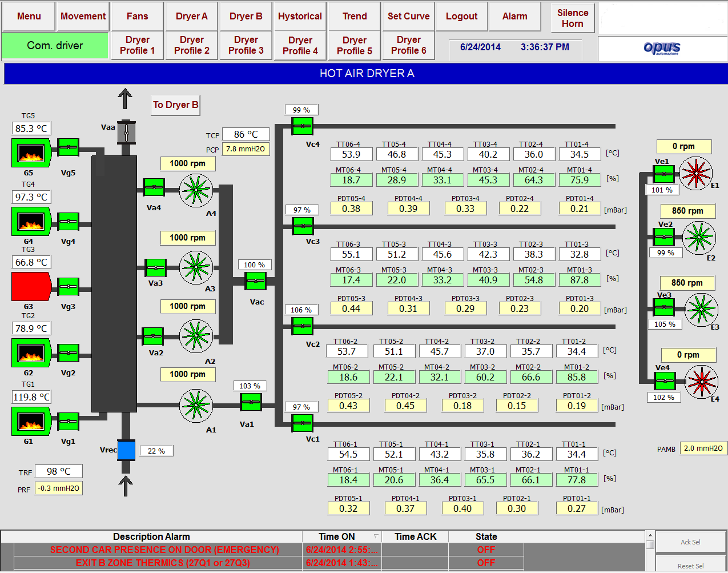This screenshot has width=728, height=573.
Task: Go To Dryer B
Action: (x=176, y=105)
